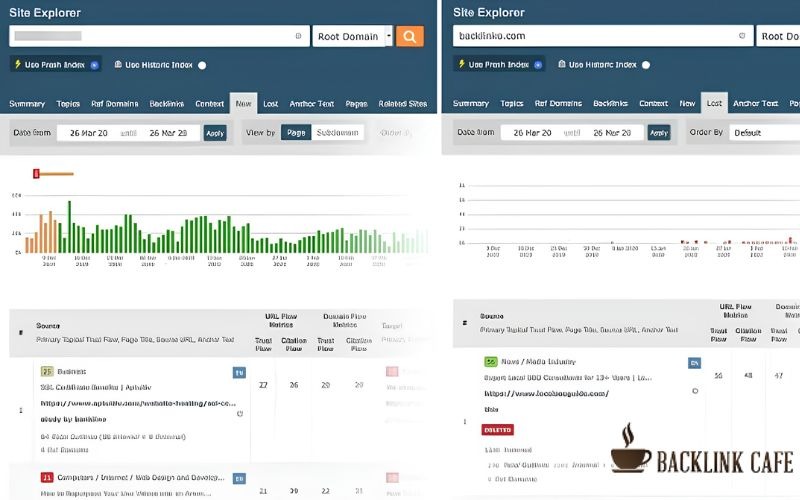Click the DELETED red label
The height and width of the screenshot is (500, 800).
pyautogui.click(x=497, y=430)
